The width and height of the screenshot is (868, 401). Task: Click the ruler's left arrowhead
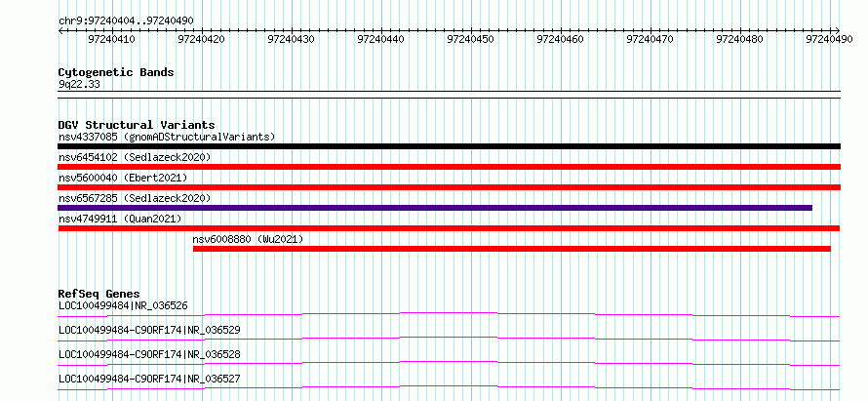(60, 30)
